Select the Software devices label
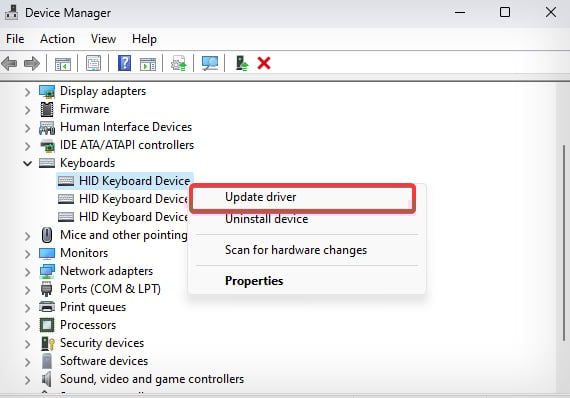Image resolution: width=570 pixels, height=398 pixels. coord(104,361)
